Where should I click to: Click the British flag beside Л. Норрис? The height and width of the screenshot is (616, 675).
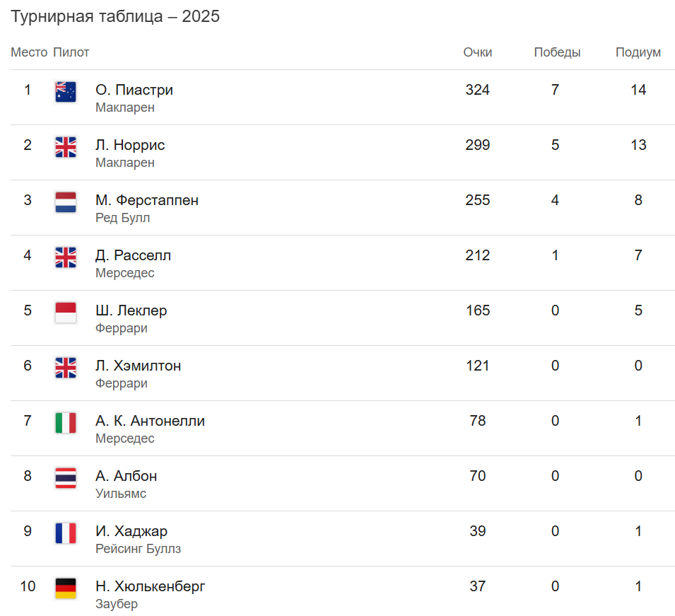[x=66, y=147]
